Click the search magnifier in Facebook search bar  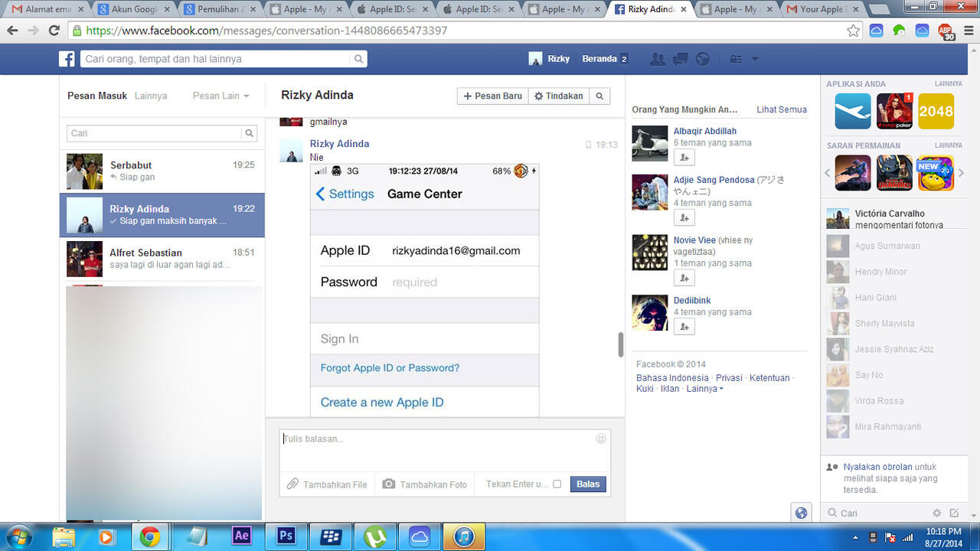coord(358,59)
